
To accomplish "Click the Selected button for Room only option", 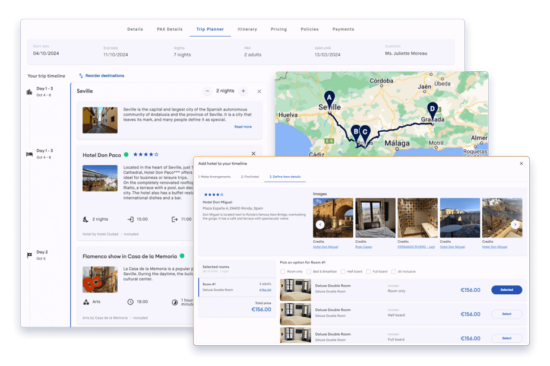I will (507, 290).
